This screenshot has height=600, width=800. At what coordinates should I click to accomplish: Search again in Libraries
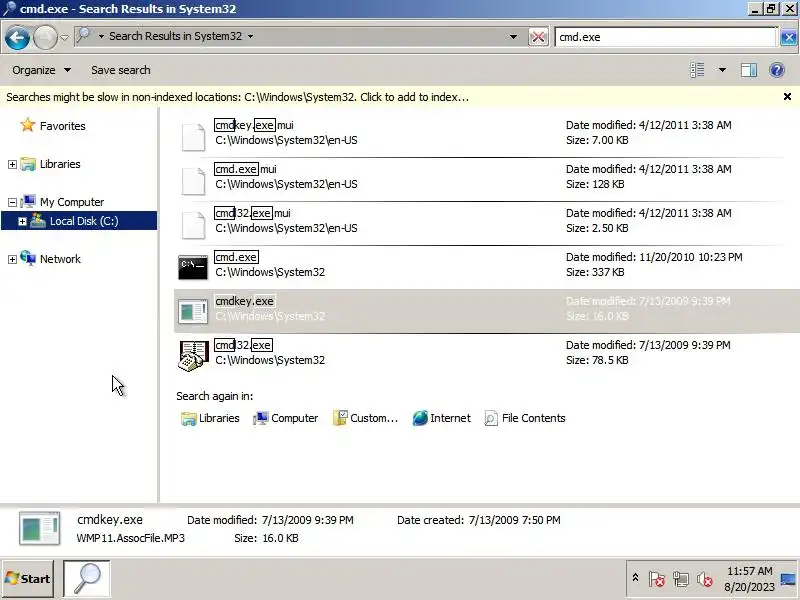click(210, 418)
